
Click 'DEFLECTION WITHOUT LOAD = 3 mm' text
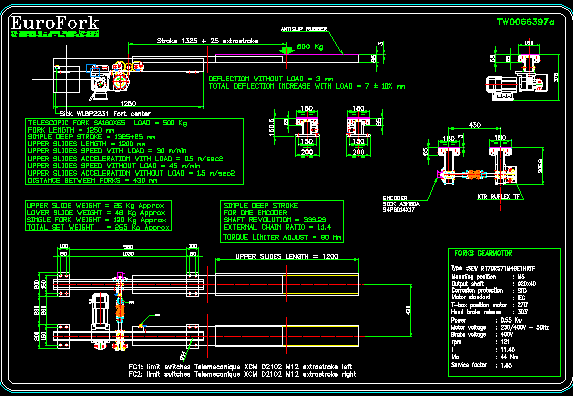click(x=271, y=79)
